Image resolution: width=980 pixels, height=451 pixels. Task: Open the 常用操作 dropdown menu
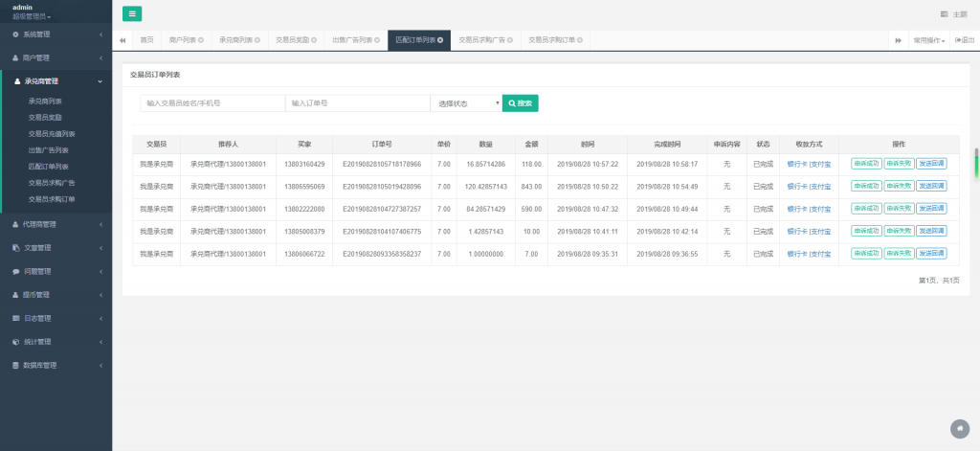pyautogui.click(x=928, y=40)
